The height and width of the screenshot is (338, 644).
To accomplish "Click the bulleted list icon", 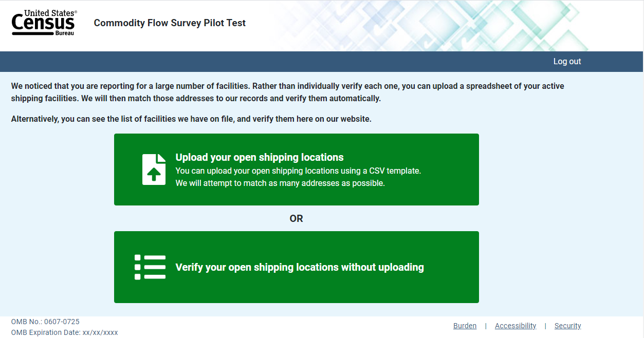I will 150,267.
